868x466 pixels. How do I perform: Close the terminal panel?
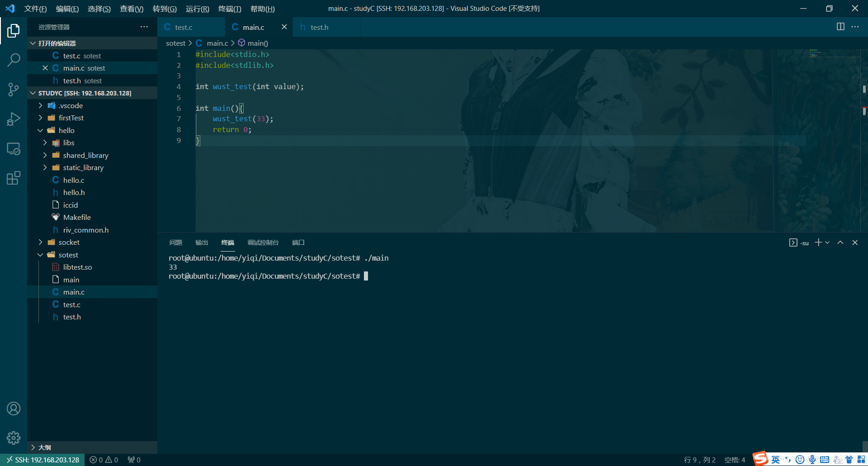[x=855, y=243]
